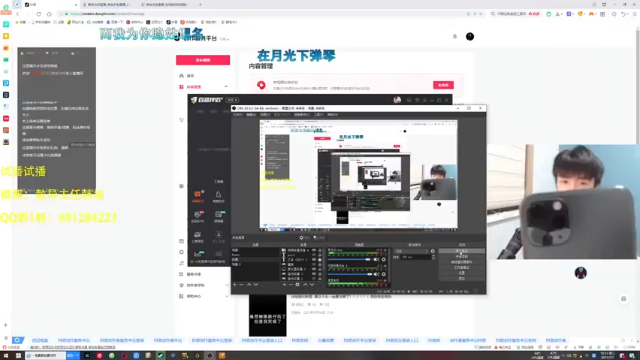Mute the second OBS mixer channel speaker
Image resolution: width=640 pixels, height=360 pixels.
(x=376, y=274)
